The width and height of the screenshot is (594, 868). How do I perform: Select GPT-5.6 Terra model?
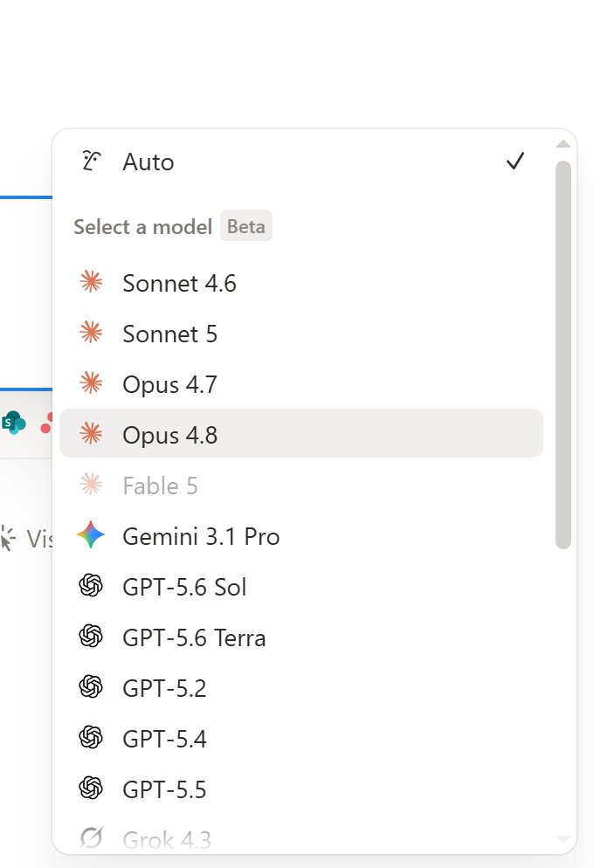(301, 637)
